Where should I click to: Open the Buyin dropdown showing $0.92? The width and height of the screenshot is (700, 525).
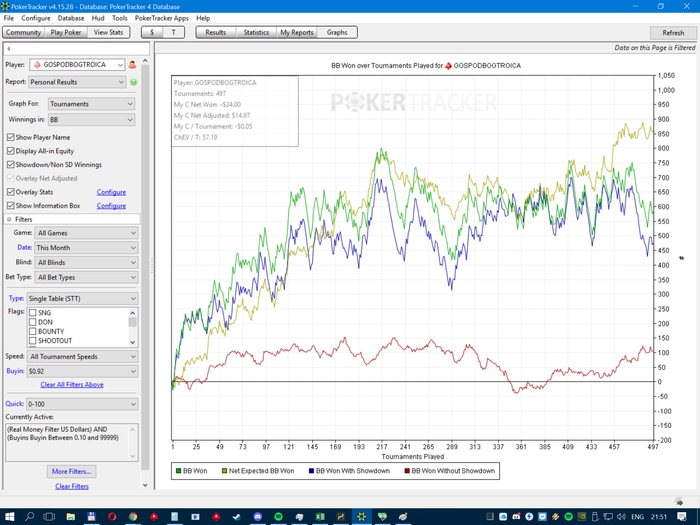pos(82,371)
